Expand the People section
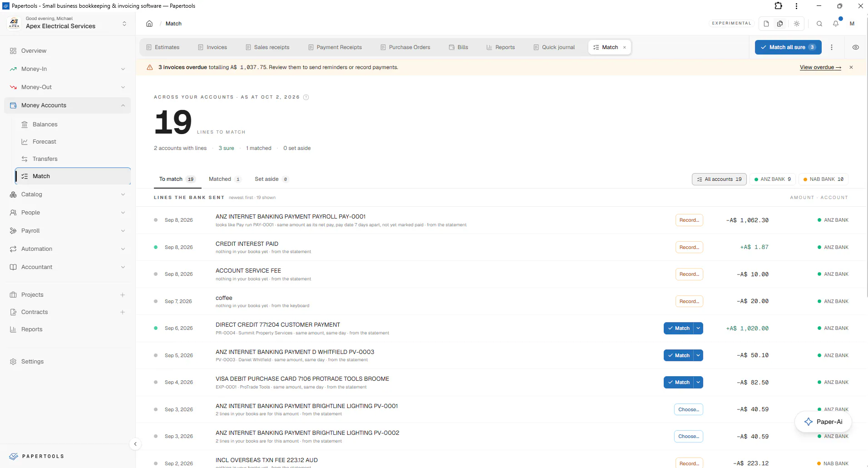The image size is (868, 468). tap(68, 213)
